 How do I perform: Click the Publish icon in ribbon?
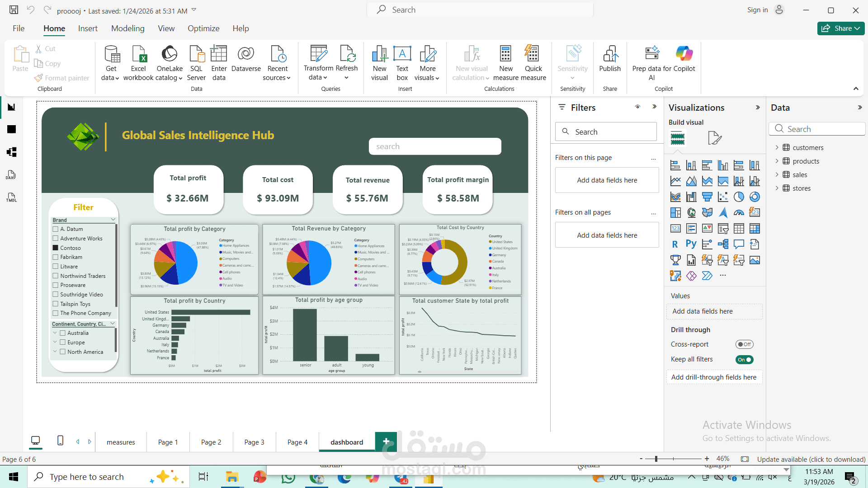point(610,54)
